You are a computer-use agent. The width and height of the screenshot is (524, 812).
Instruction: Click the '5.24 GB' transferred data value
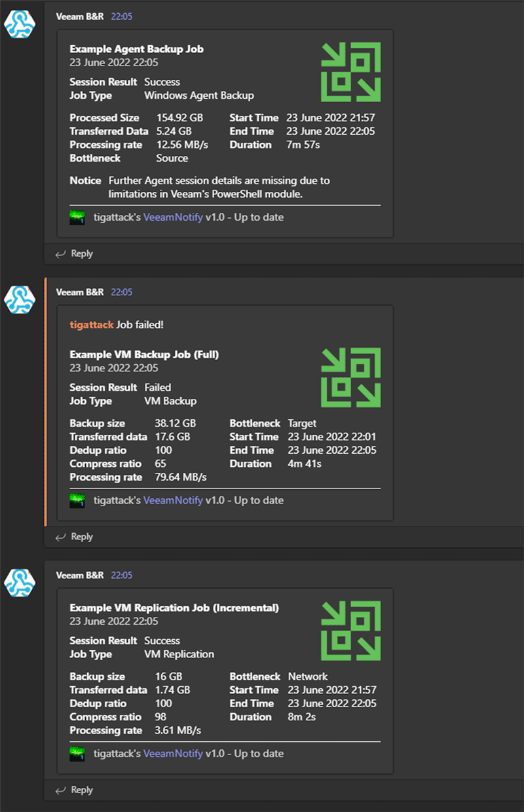click(x=174, y=131)
